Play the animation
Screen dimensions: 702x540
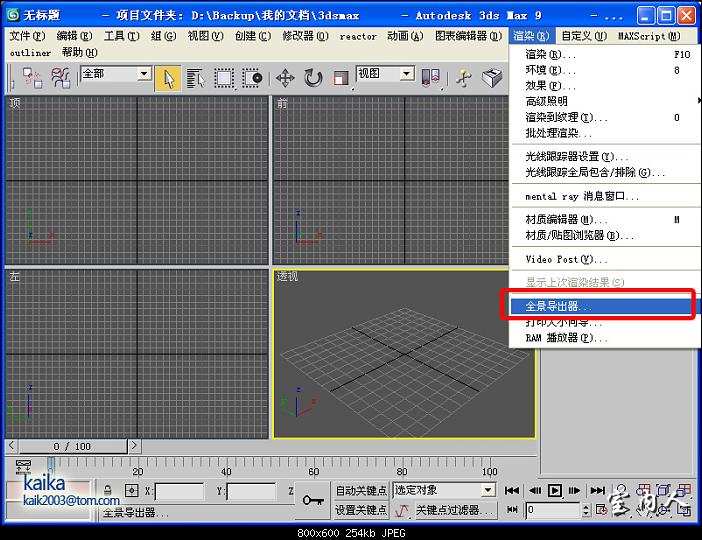(555, 490)
